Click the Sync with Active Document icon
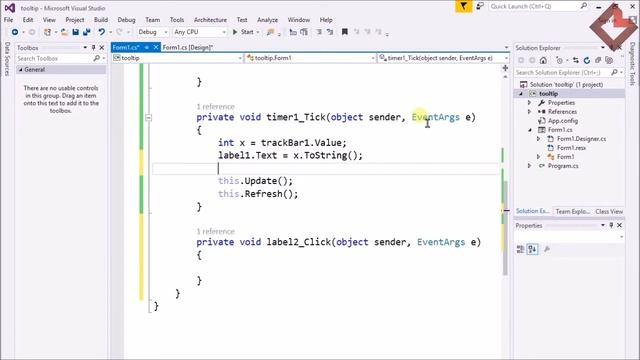Viewport: 640px width, 360px height. (576, 60)
